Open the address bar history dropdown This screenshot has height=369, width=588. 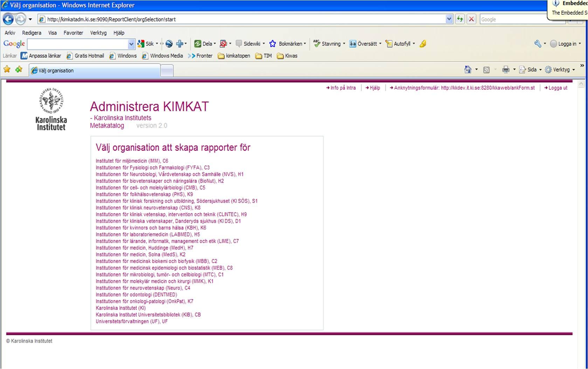449,19
